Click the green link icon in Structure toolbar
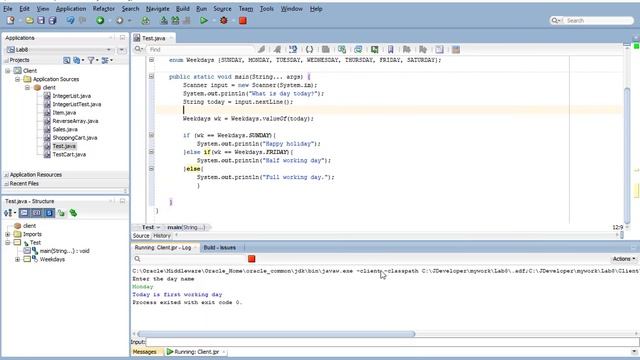 click(73, 213)
